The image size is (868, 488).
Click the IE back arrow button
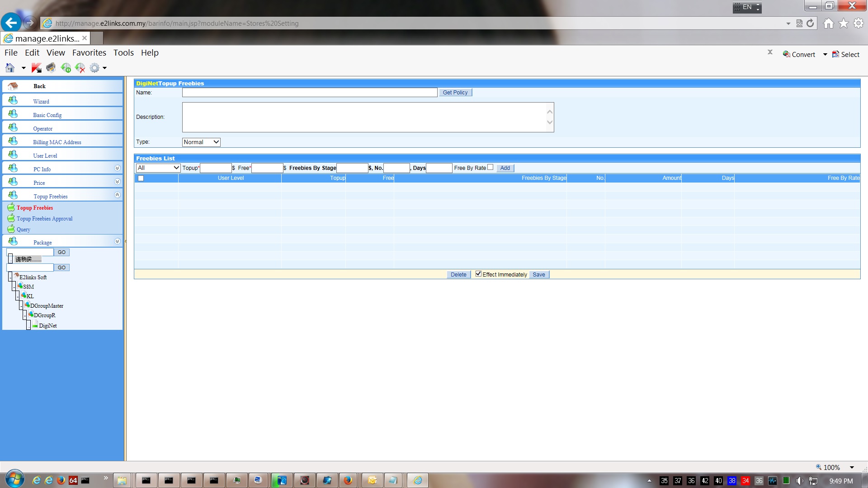tap(11, 23)
